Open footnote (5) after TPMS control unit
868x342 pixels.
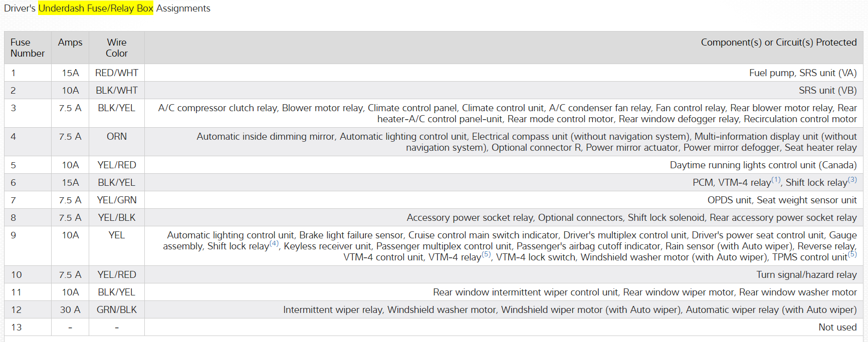pos(852,254)
